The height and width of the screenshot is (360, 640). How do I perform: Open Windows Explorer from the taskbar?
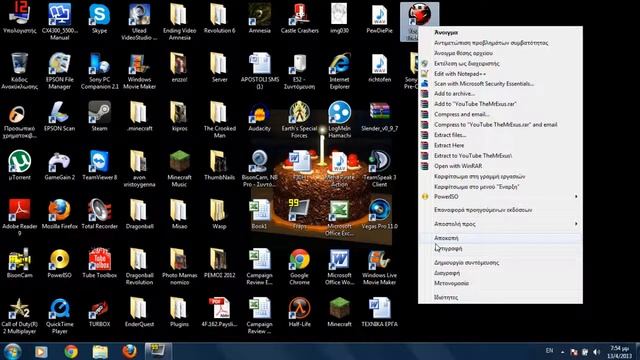tap(100, 351)
